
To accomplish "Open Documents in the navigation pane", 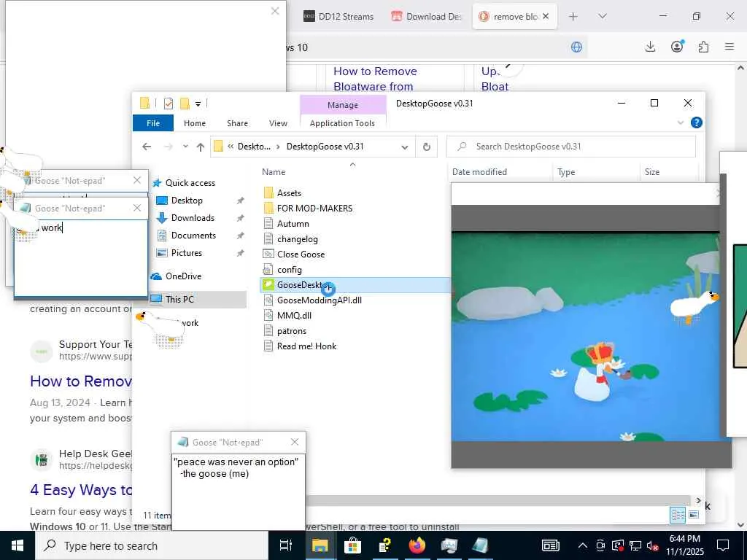I will [193, 236].
